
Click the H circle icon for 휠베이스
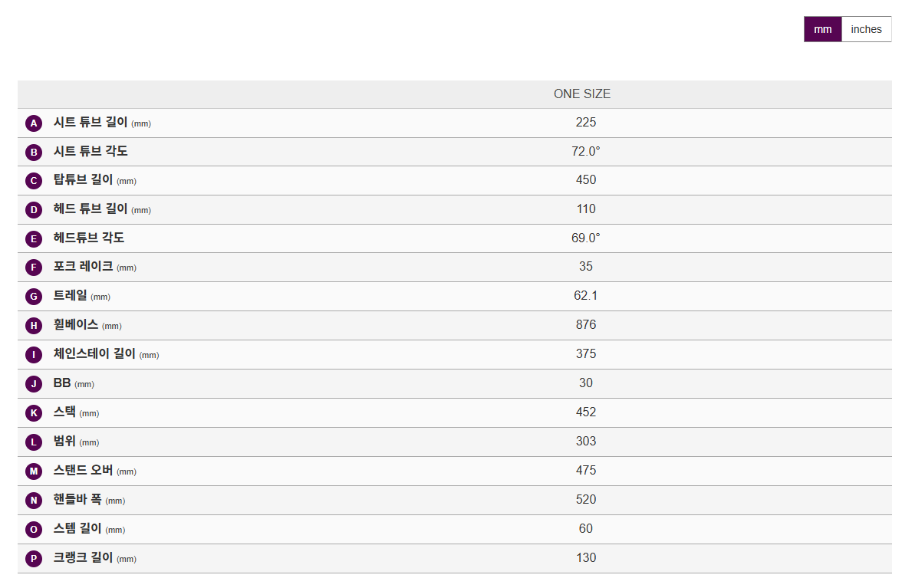click(x=34, y=326)
